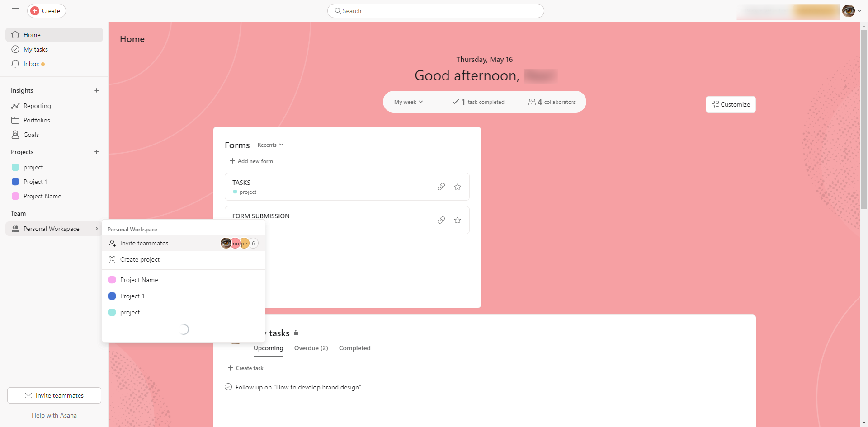The width and height of the screenshot is (868, 427).
Task: Click the My tasks checkmark icon
Action: [15, 49]
